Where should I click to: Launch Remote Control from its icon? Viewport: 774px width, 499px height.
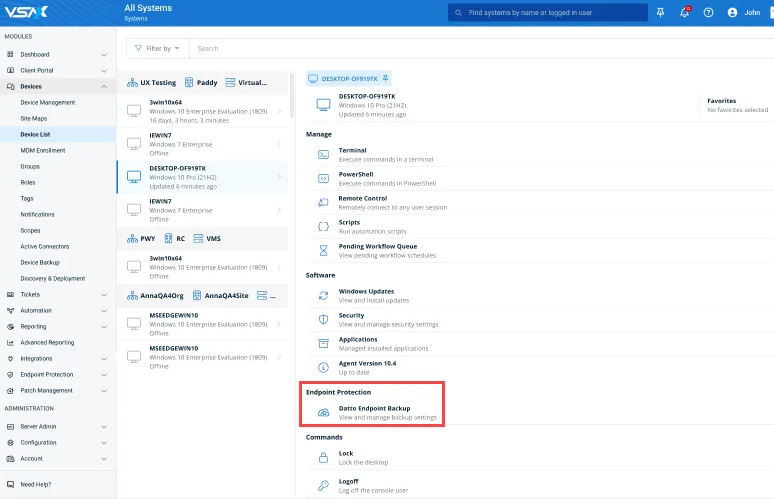click(x=323, y=202)
